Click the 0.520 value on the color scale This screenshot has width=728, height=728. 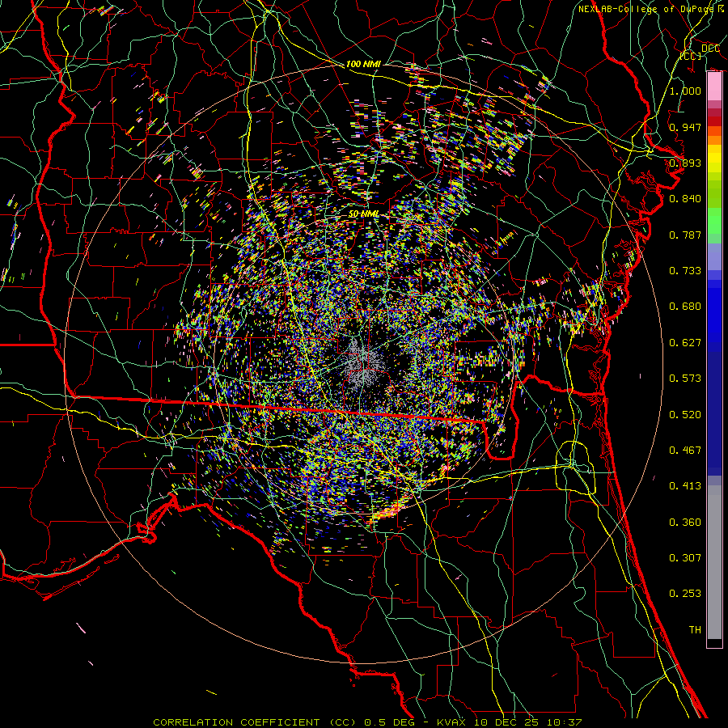pos(685,415)
